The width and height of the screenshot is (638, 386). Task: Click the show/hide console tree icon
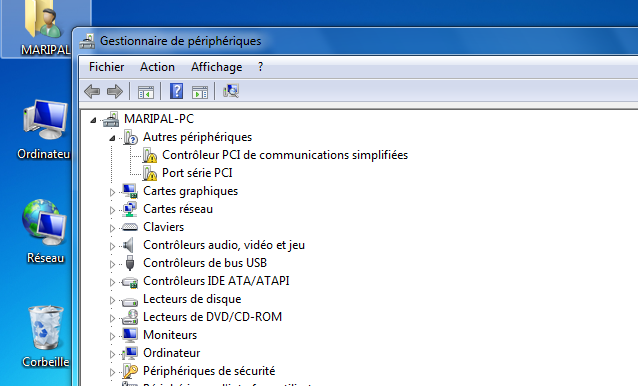tap(146, 92)
